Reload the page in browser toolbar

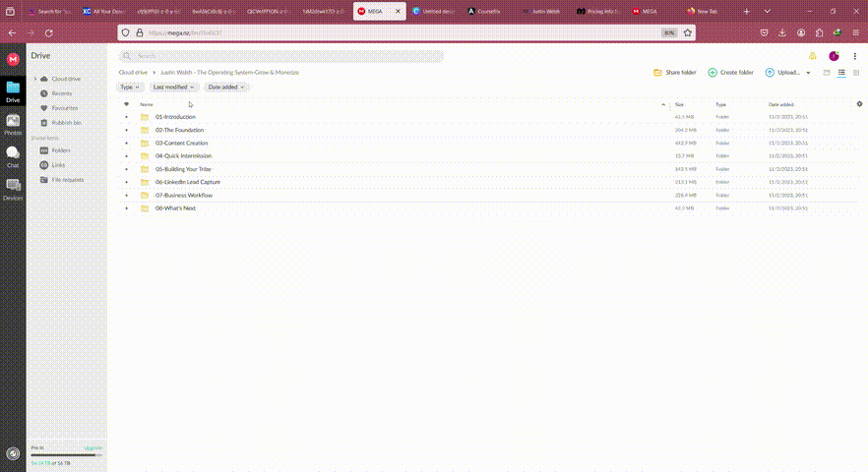[x=49, y=33]
